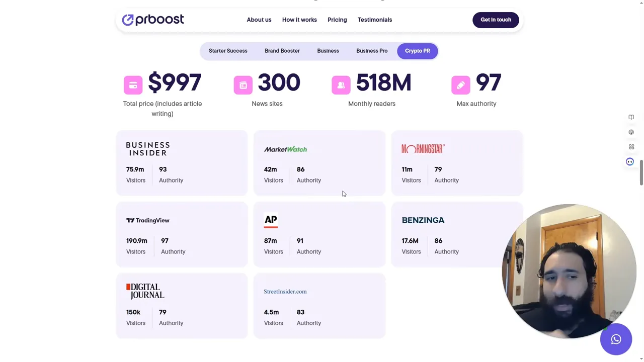The image size is (644, 362).
Task: Click the AP logo
Action: pos(271,221)
